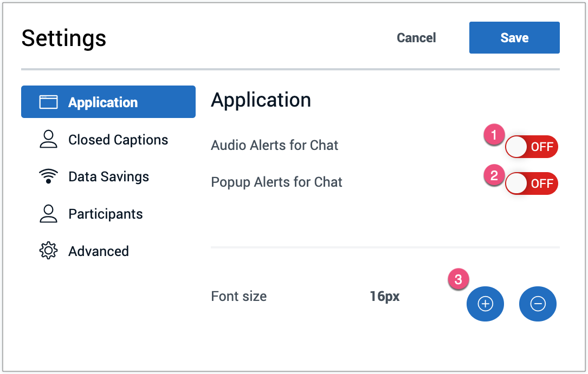Click the Closed Captions person icon

coord(49,139)
